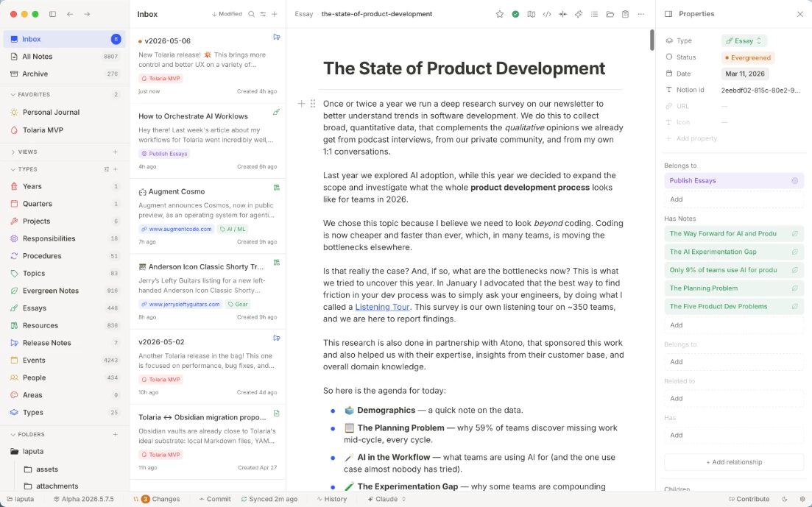Screen dimensions: 812x507
Task: Click the Properties panel layout icon
Action: 668,14
